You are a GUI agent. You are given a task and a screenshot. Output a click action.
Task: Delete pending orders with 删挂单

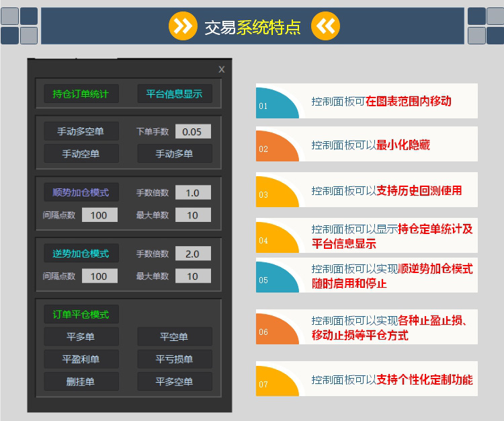(x=81, y=381)
